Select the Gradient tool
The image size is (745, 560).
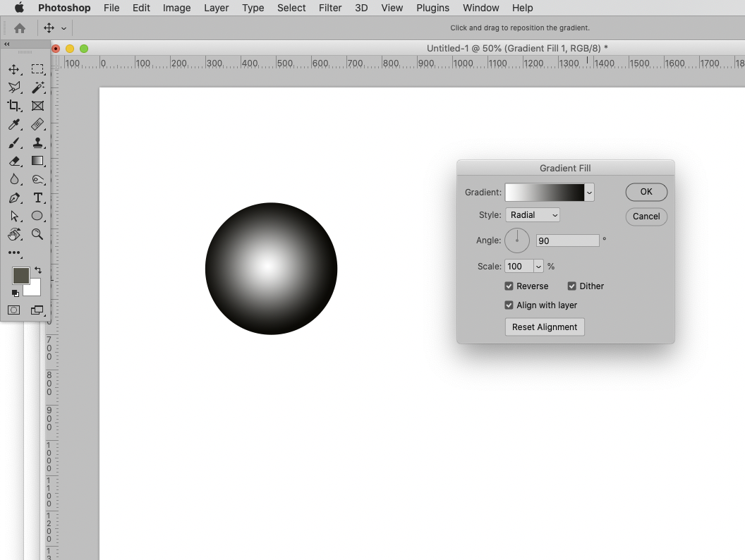pos(38,161)
